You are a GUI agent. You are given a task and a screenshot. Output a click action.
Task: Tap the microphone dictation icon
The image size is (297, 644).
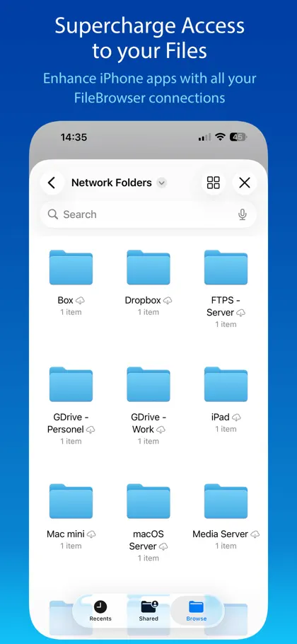pos(243,214)
